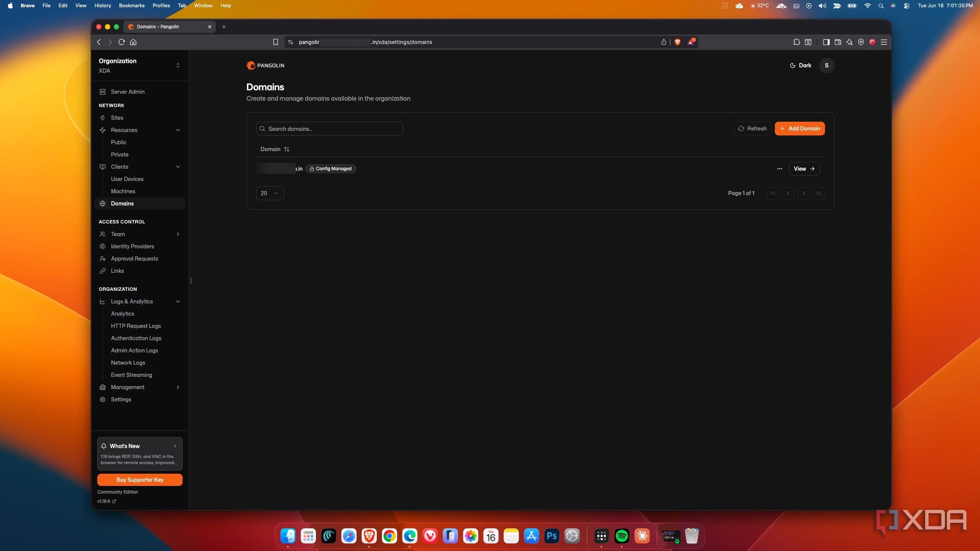The image size is (980, 551).
Task: Toggle the Brave sidebar panel icon
Action: pos(826,42)
